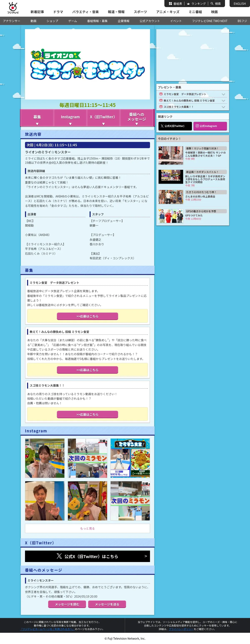Open Instagram photo of man showing claw hands
The height and width of the screenshot is (644, 250).
[45, 501]
